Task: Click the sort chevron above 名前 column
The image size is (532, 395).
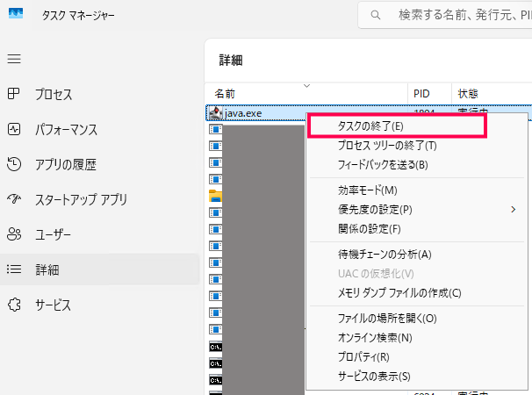Action: coord(306,86)
